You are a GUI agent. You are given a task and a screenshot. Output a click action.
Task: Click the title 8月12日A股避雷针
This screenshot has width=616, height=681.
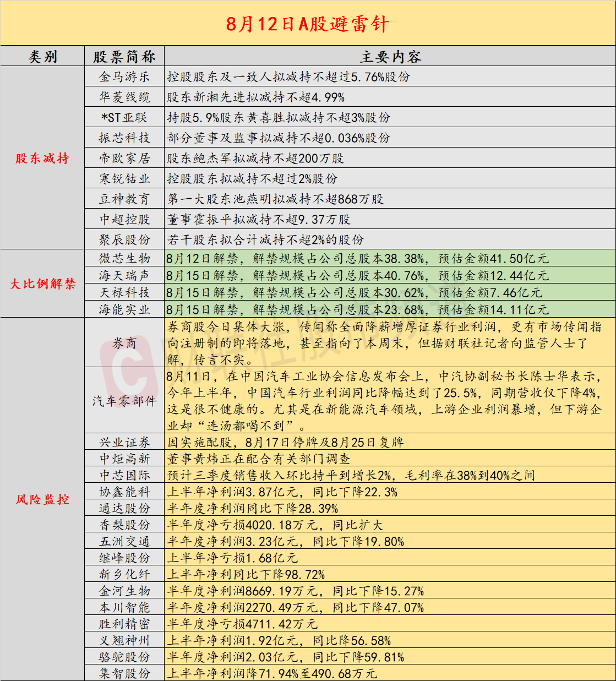[x=308, y=24]
